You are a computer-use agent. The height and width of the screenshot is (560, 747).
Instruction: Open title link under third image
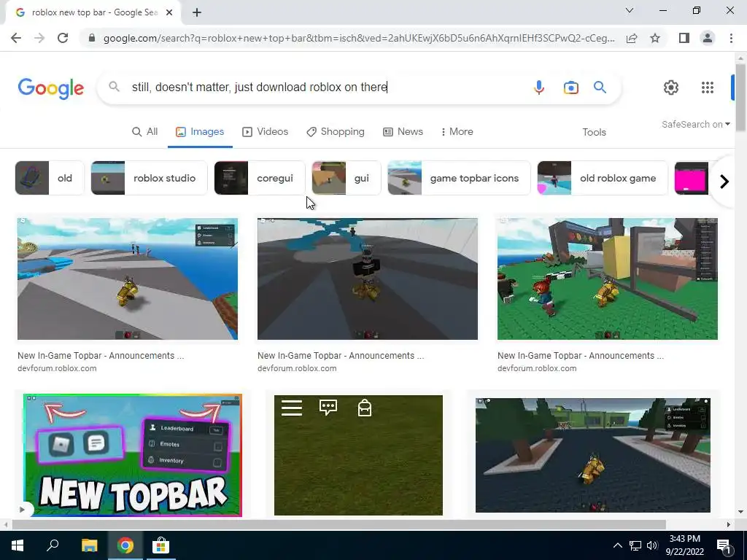tap(580, 356)
